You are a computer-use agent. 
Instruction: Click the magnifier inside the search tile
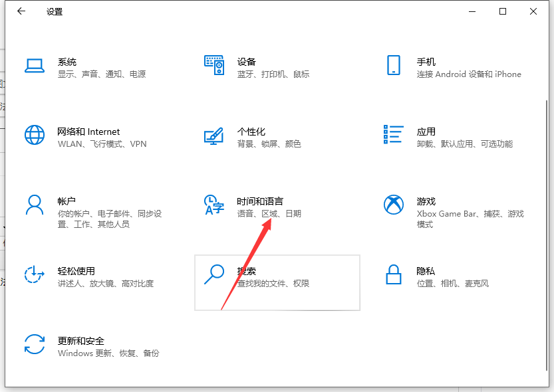click(x=215, y=274)
